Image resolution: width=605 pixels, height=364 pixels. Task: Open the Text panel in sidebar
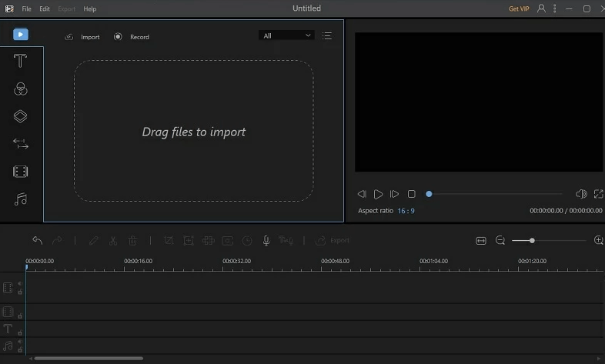click(21, 62)
